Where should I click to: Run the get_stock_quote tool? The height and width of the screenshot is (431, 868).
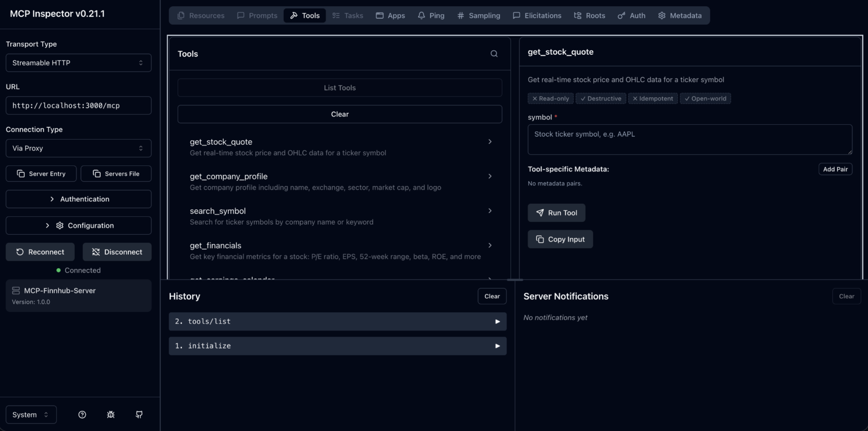557,213
